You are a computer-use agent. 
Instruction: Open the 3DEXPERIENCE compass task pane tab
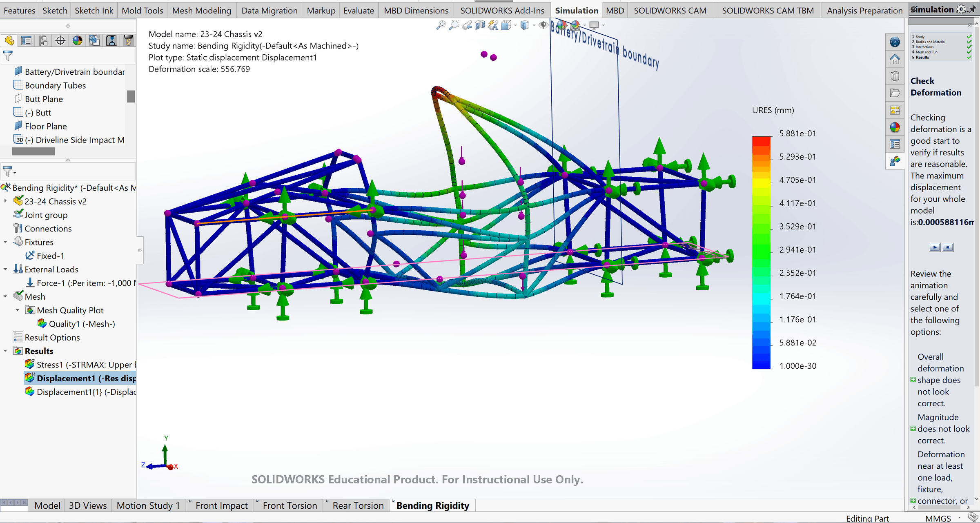tap(895, 42)
